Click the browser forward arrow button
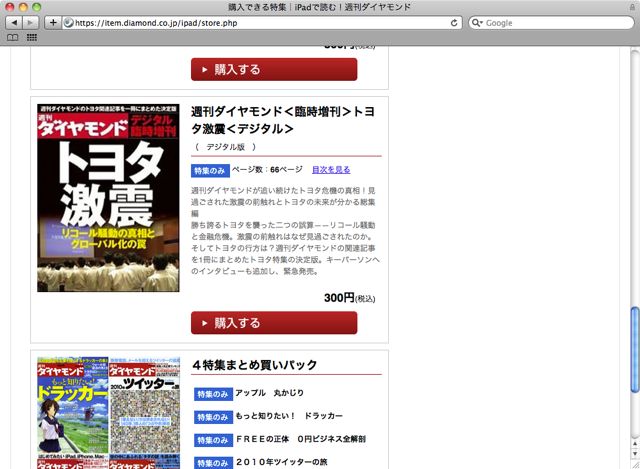The image size is (640, 469). (x=30, y=23)
